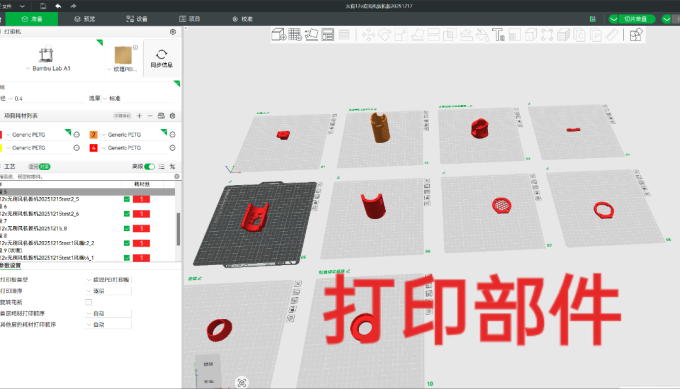
Task: Open filament list settings gear
Action: pos(173,116)
